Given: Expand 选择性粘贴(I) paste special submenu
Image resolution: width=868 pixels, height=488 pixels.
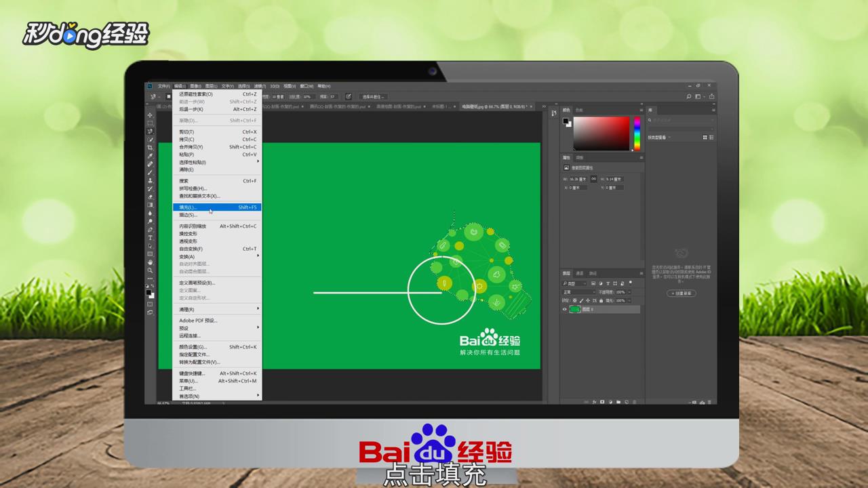Looking at the screenshot, I should (x=217, y=162).
